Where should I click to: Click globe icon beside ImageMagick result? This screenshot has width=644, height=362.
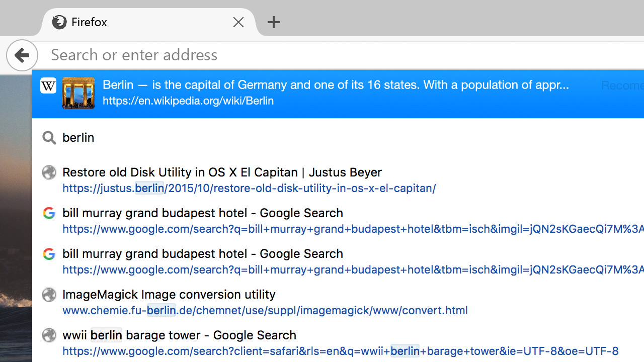pos(49,295)
